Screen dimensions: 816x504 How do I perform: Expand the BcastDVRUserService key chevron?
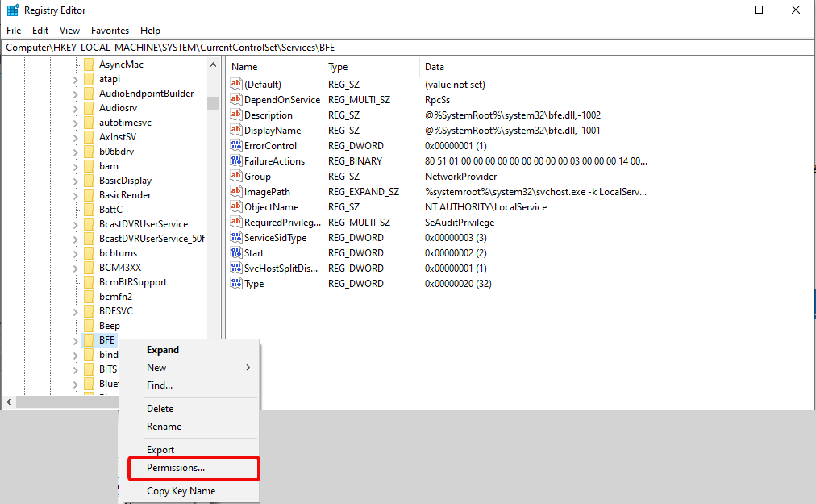pos(76,225)
